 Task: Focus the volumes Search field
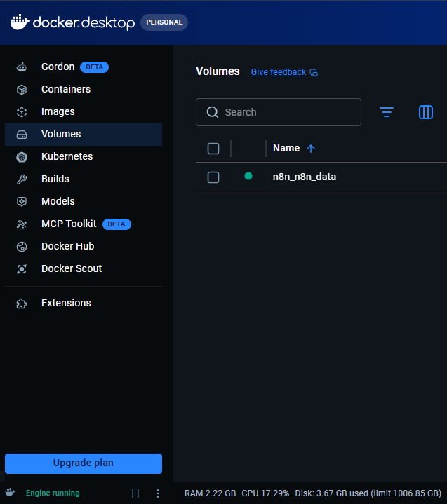(x=279, y=112)
